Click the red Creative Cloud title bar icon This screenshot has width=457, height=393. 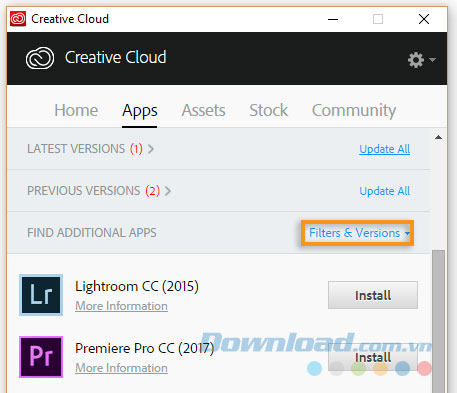pos(18,19)
